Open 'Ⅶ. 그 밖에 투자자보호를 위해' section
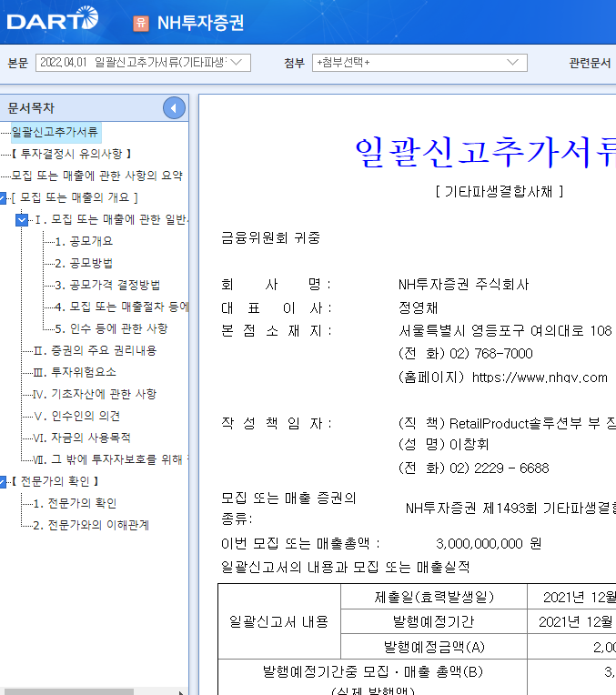This screenshot has width=616, height=695. [x=111, y=459]
